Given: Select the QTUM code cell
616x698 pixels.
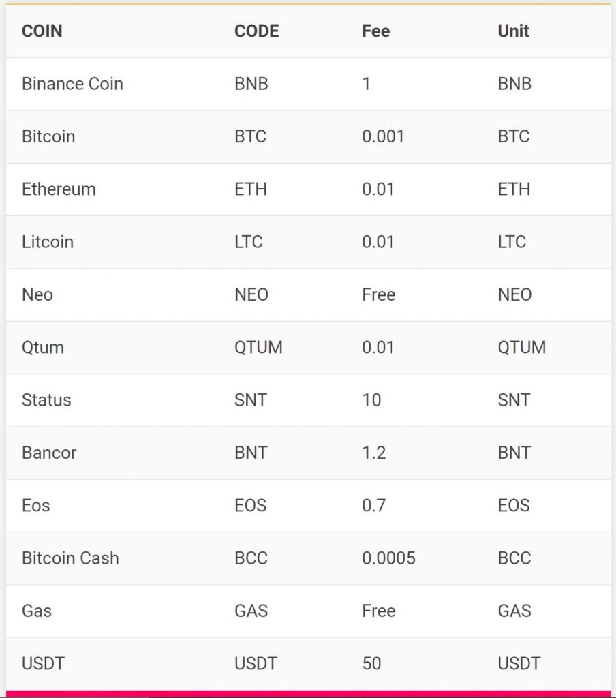Looking at the screenshot, I should (x=258, y=347).
